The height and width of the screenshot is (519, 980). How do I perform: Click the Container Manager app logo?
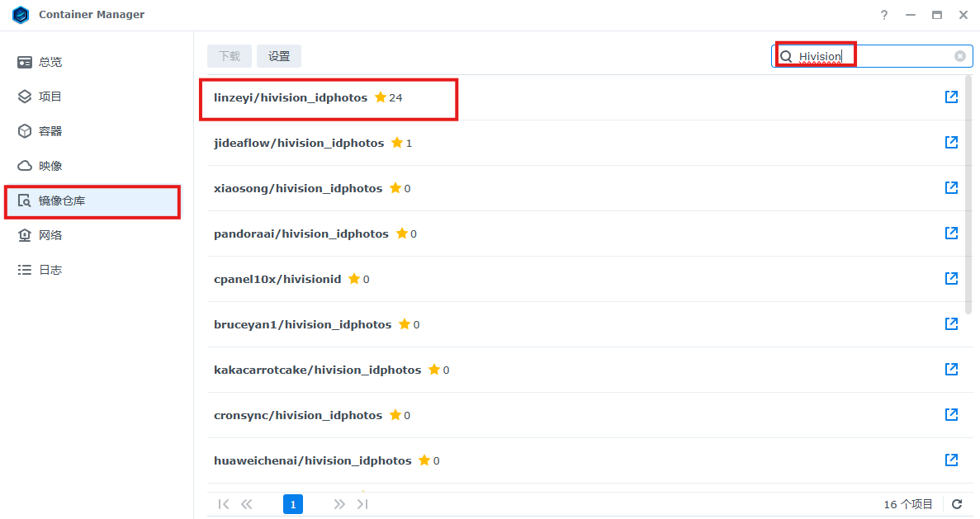(21, 15)
